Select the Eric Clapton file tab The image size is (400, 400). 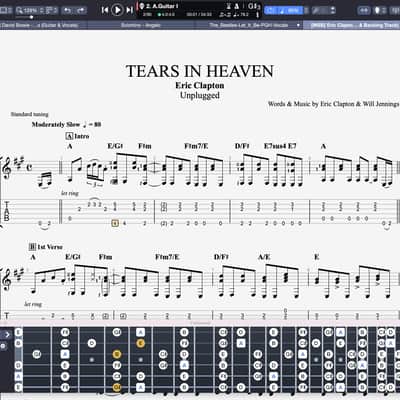pos(353,25)
